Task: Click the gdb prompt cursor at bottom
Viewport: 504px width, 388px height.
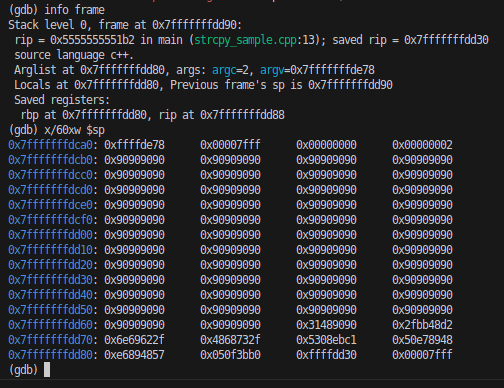Action: pos(47,370)
